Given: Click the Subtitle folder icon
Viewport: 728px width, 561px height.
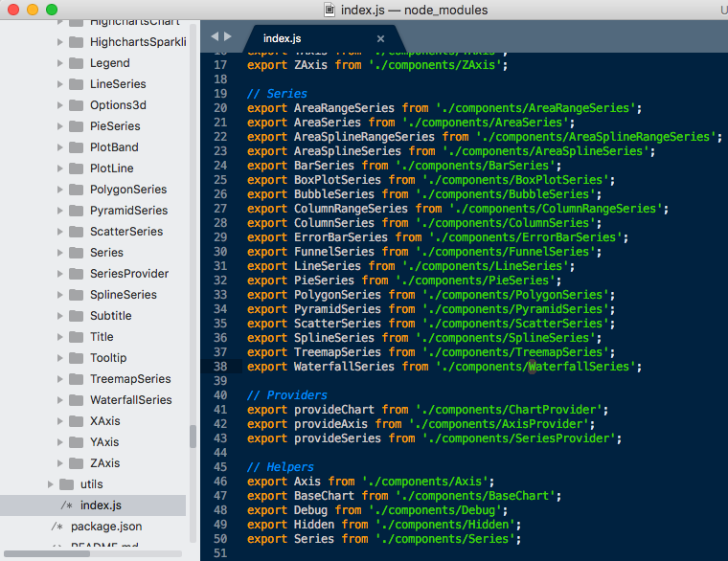Looking at the screenshot, I should 76,316.
